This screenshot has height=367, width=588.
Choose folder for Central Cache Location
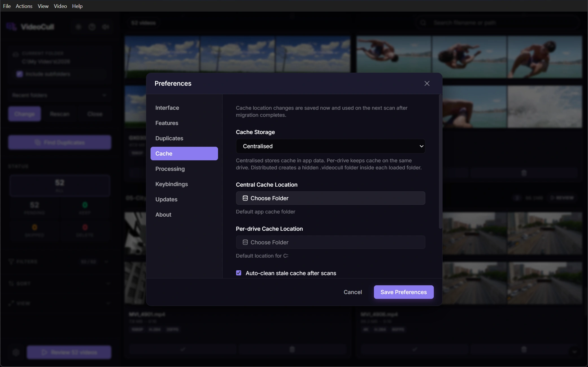(x=330, y=198)
